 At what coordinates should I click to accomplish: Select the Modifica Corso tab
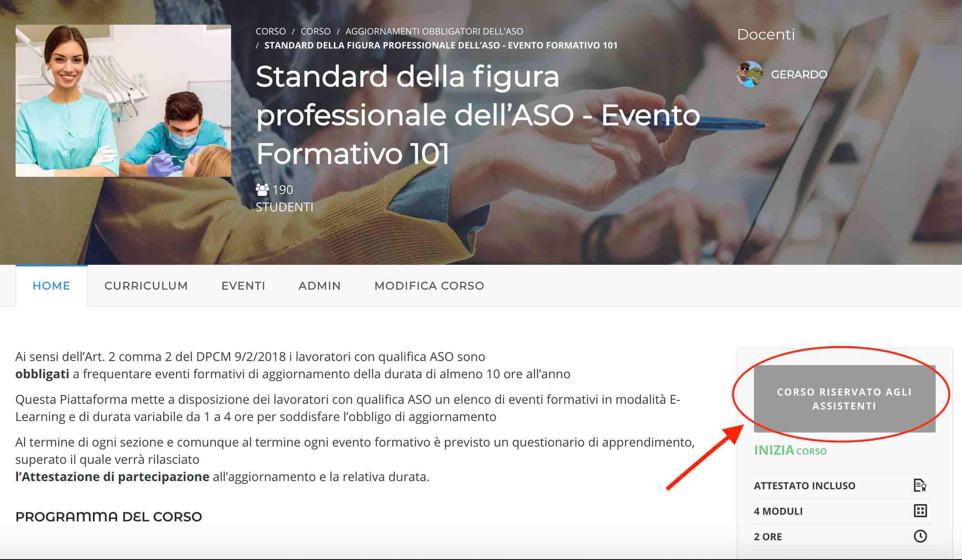tap(429, 286)
